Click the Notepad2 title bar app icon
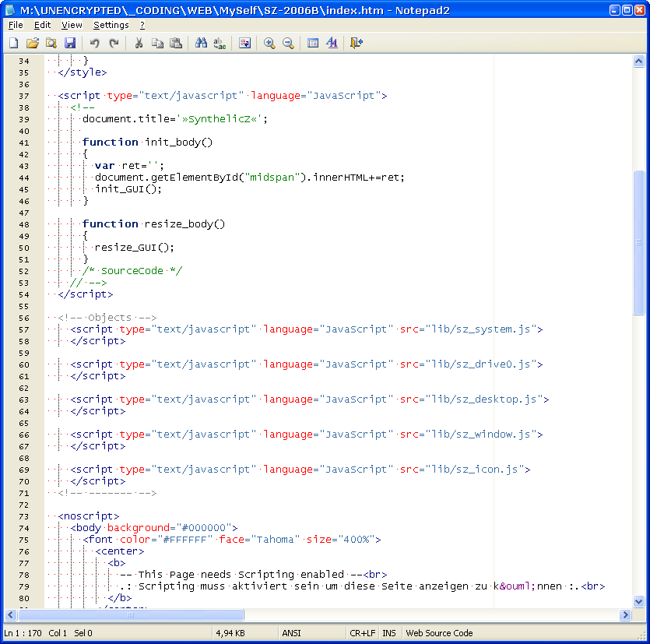This screenshot has width=650, height=644. [x=10, y=10]
